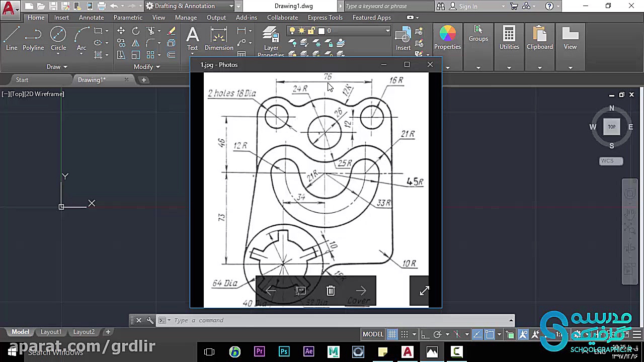Switch to the Annotate ribbon tab
Image resolution: width=644 pixels, height=362 pixels.
pyautogui.click(x=91, y=18)
